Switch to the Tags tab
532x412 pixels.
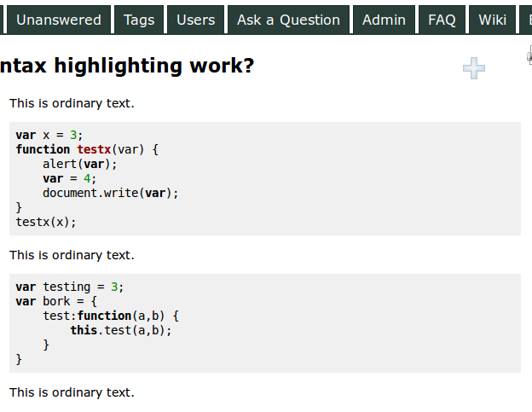[x=140, y=20]
